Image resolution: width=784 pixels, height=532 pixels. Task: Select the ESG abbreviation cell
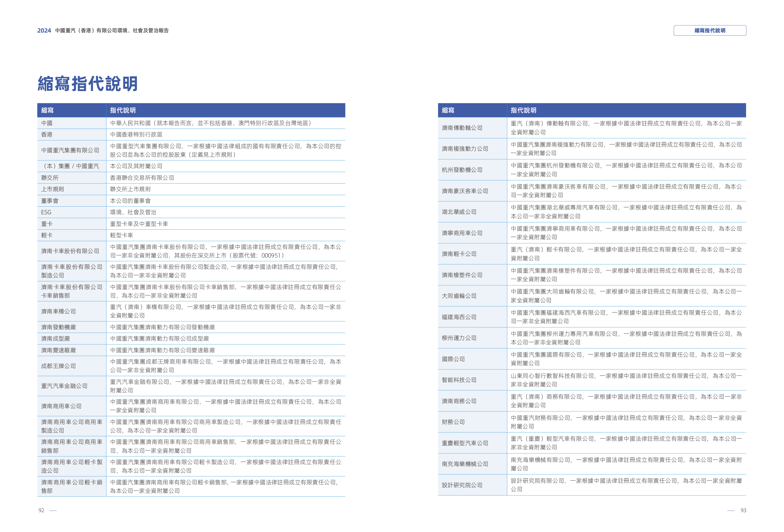pos(46,212)
